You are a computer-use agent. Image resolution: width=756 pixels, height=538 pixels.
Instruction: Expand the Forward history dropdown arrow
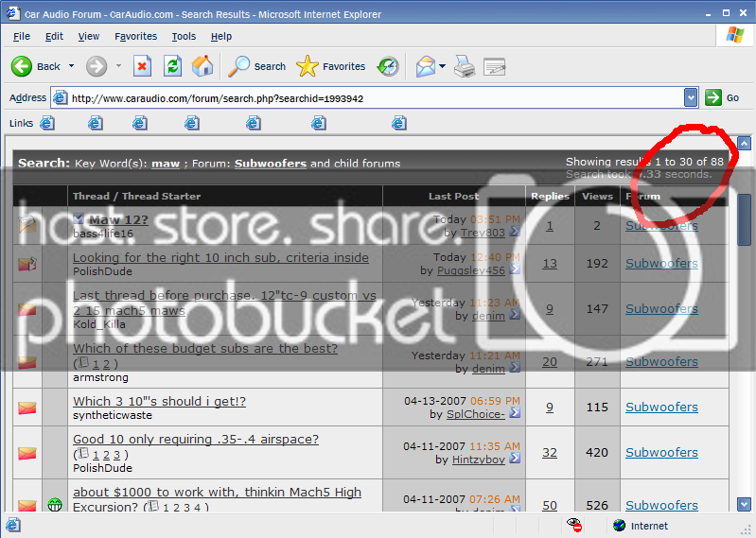pyautogui.click(x=118, y=66)
